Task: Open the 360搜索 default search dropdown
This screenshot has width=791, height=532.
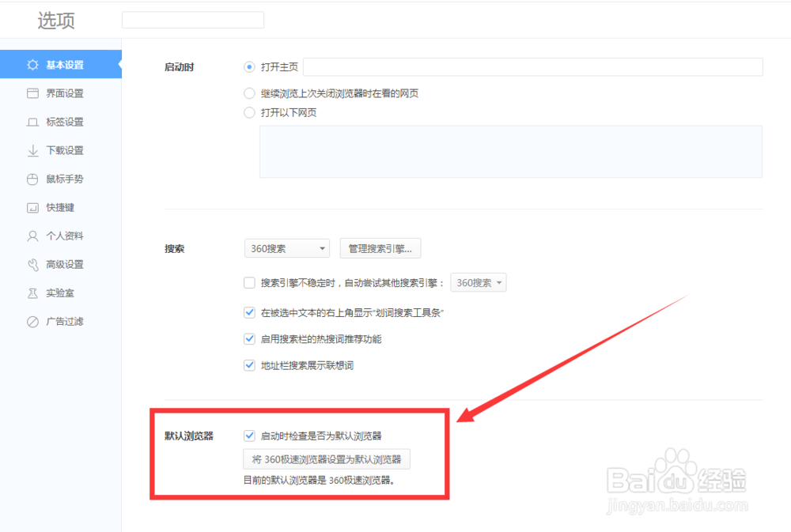Action: (x=287, y=248)
